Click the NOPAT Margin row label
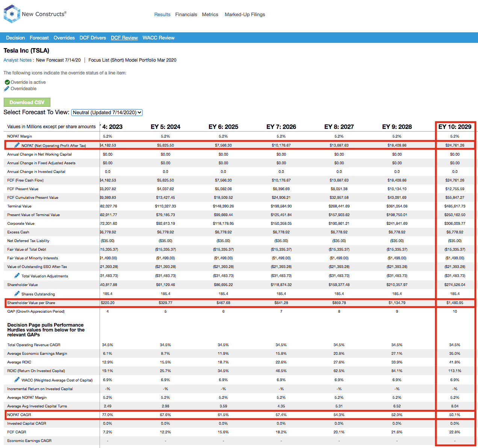The height and width of the screenshot is (448, 478). pos(20,136)
